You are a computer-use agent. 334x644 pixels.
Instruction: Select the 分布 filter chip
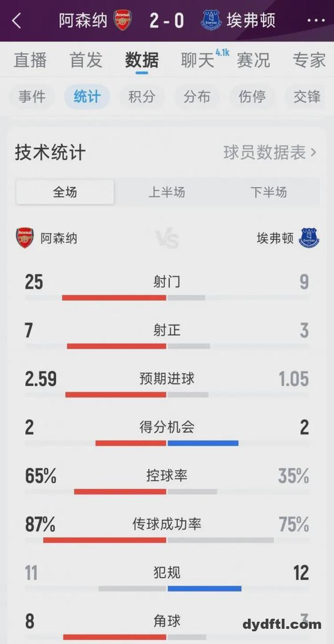point(197,97)
